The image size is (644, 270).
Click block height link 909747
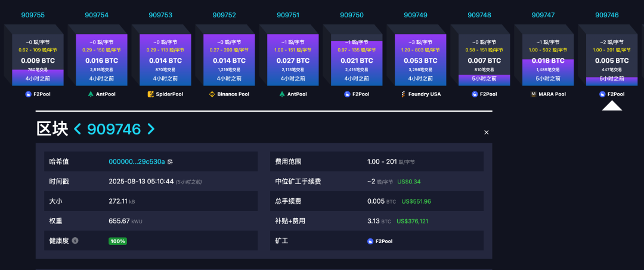click(543, 15)
